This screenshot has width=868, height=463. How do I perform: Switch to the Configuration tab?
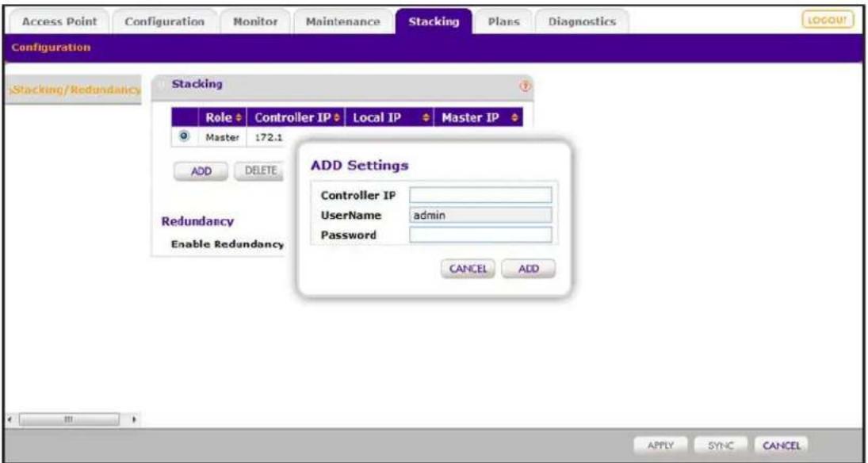click(x=164, y=22)
